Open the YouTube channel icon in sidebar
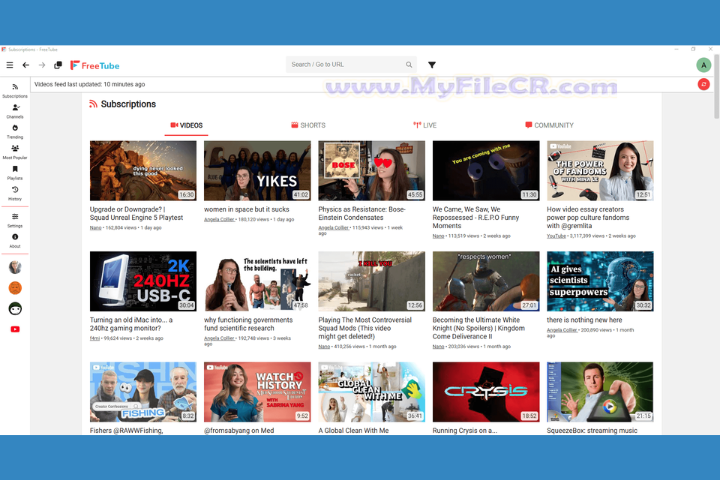Viewport: 720px width, 480px height. point(15,329)
